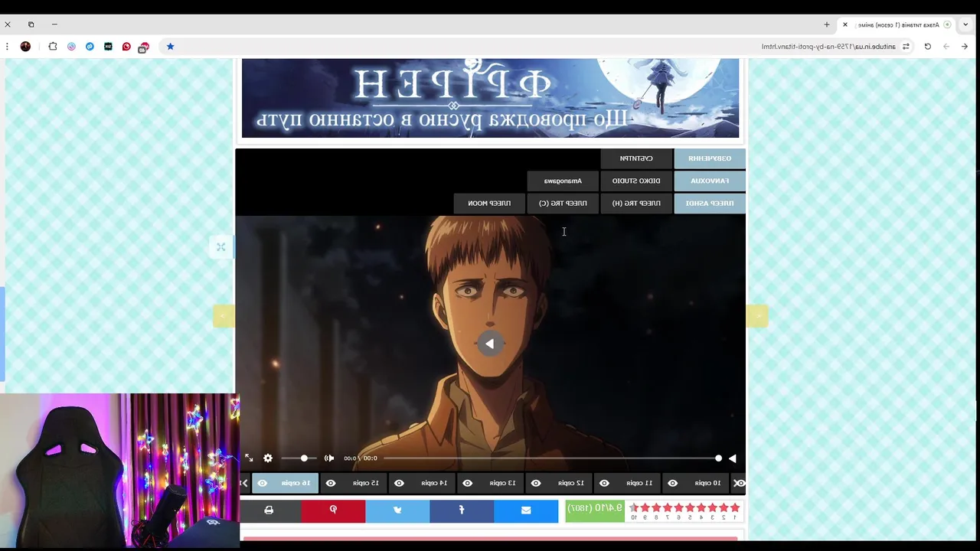Toggle watched eye for 11 серія

(604, 483)
